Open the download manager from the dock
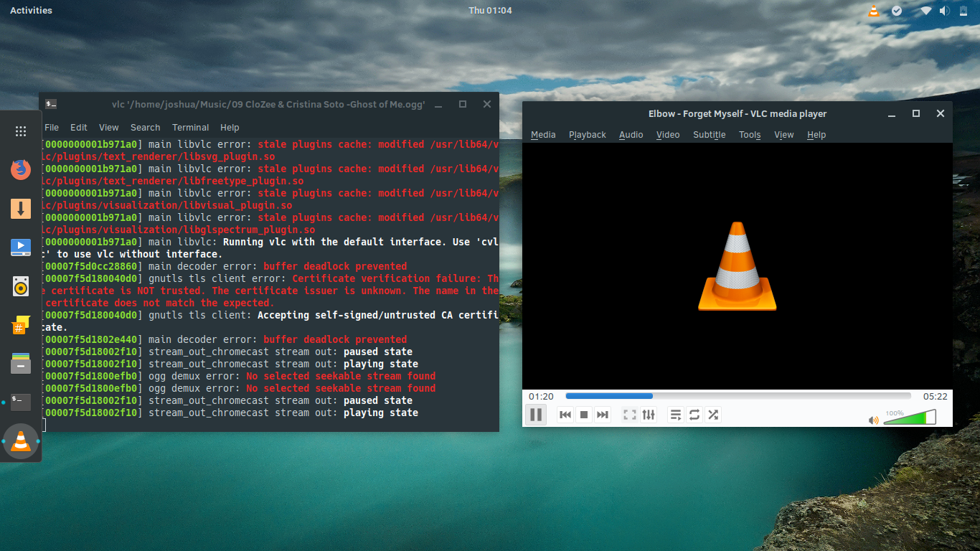 click(21, 209)
